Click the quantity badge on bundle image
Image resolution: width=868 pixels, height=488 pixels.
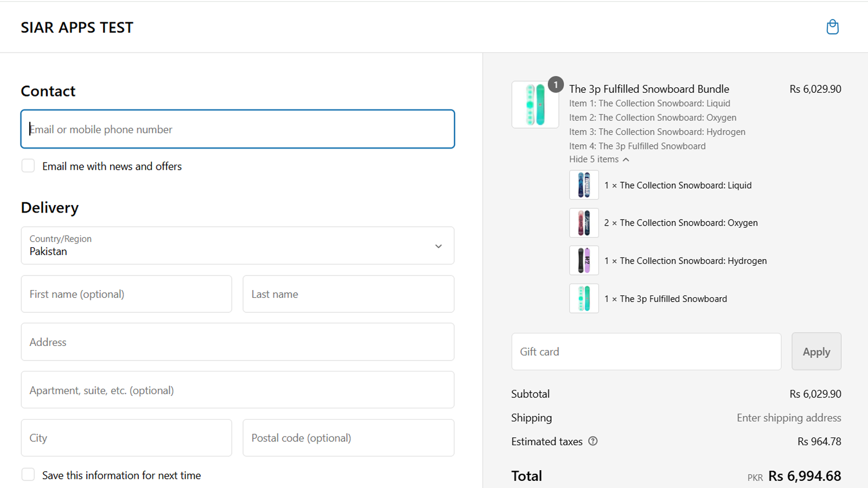point(555,85)
